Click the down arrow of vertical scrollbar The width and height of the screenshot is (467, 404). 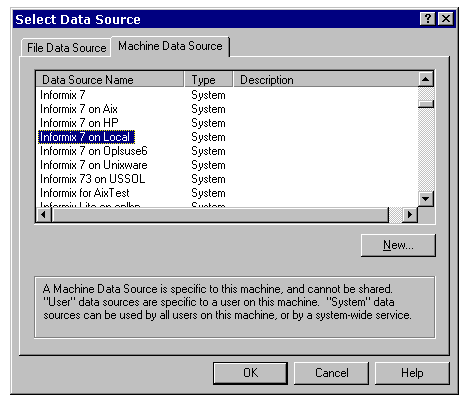click(426, 199)
